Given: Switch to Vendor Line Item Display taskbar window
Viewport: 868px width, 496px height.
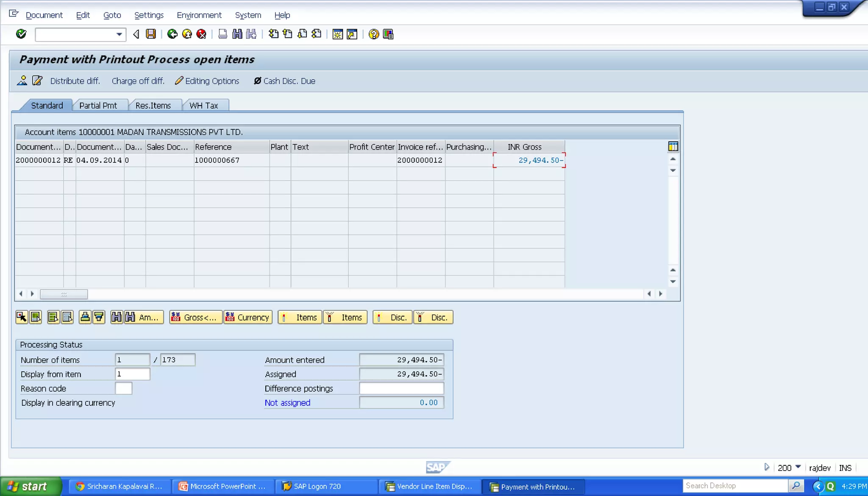Looking at the screenshot, I should pos(429,486).
